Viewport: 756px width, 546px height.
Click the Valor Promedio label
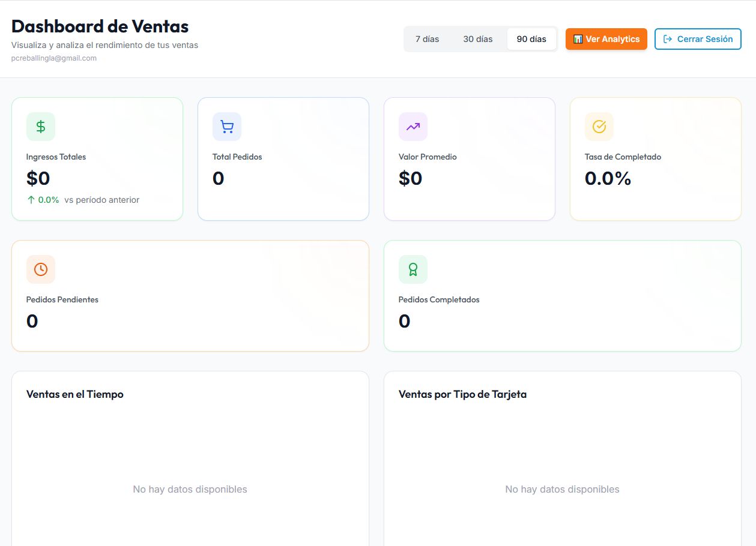pos(428,157)
